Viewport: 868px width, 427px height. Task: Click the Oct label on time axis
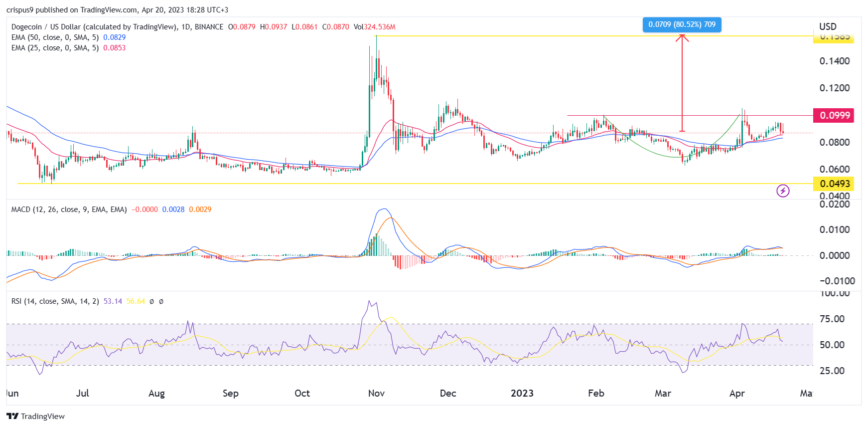(302, 393)
